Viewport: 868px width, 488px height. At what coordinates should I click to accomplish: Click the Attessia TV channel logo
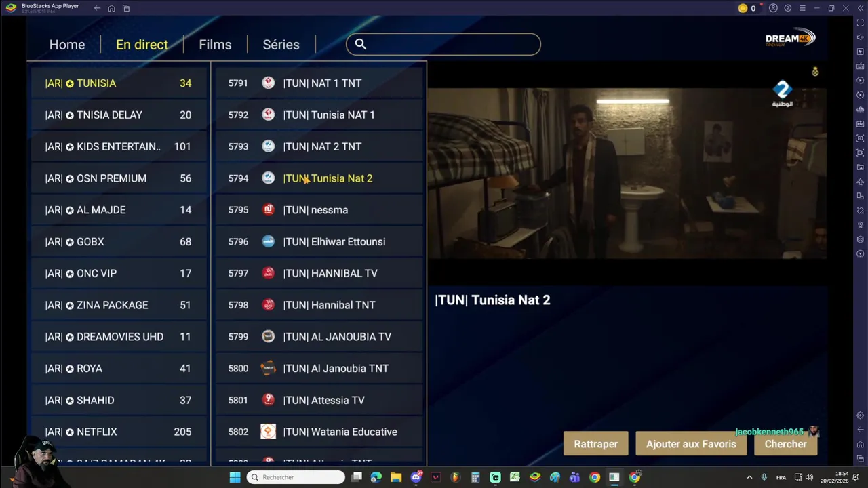[x=269, y=400]
